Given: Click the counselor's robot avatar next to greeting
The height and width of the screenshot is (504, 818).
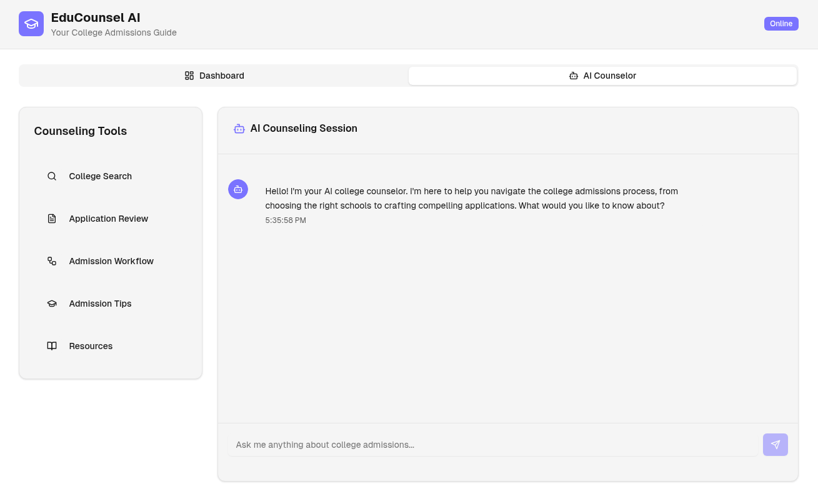Looking at the screenshot, I should pos(238,189).
